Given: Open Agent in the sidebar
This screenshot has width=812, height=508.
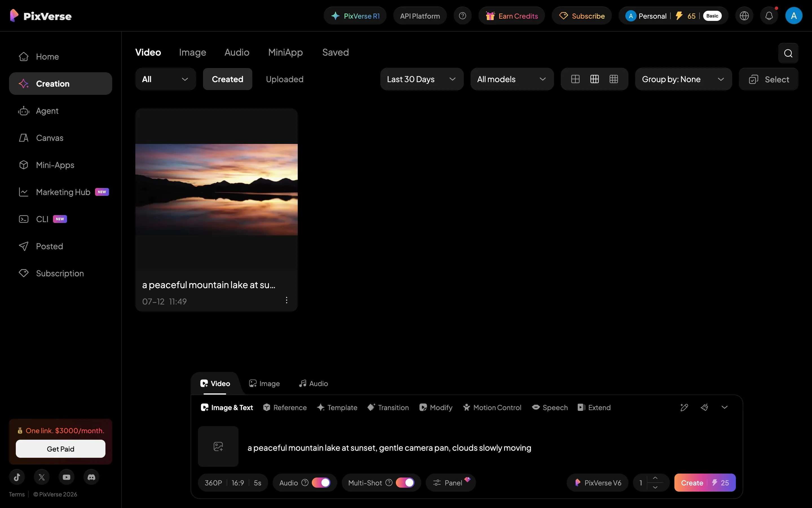Looking at the screenshot, I should [x=60, y=111].
